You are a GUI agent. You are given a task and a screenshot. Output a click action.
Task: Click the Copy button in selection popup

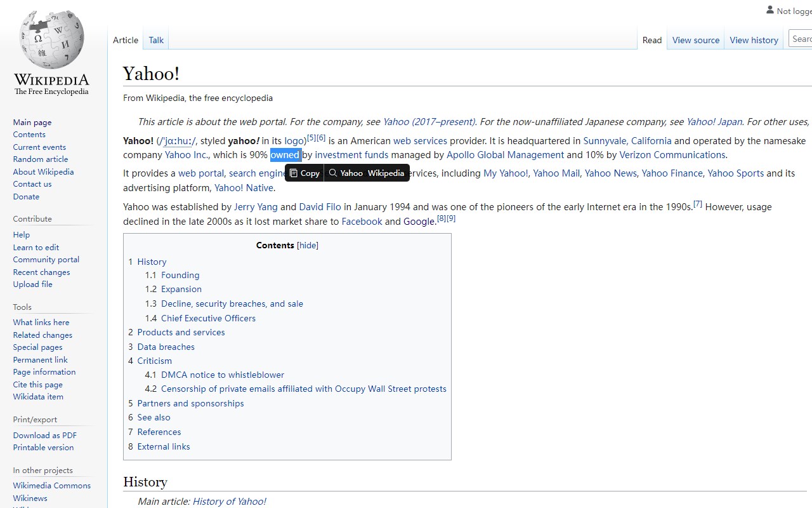(304, 173)
